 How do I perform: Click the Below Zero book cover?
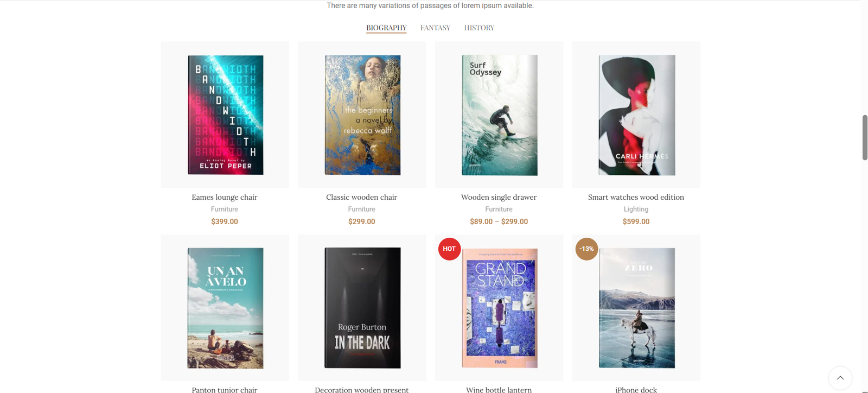tap(636, 308)
